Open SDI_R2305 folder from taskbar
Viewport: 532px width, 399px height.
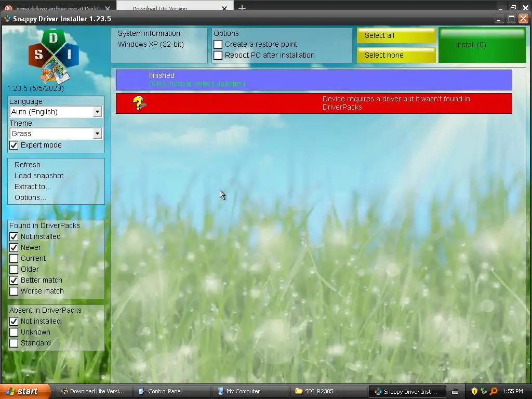coord(328,391)
